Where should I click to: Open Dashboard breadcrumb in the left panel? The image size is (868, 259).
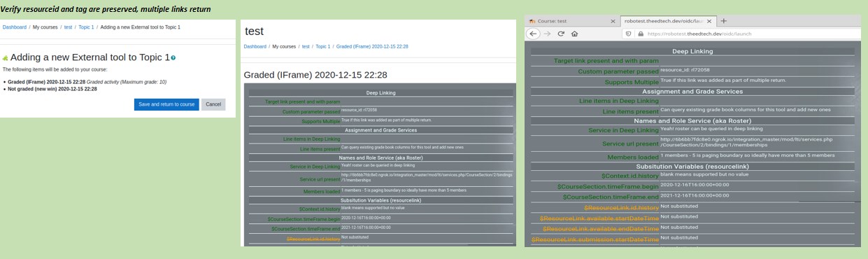[15, 27]
